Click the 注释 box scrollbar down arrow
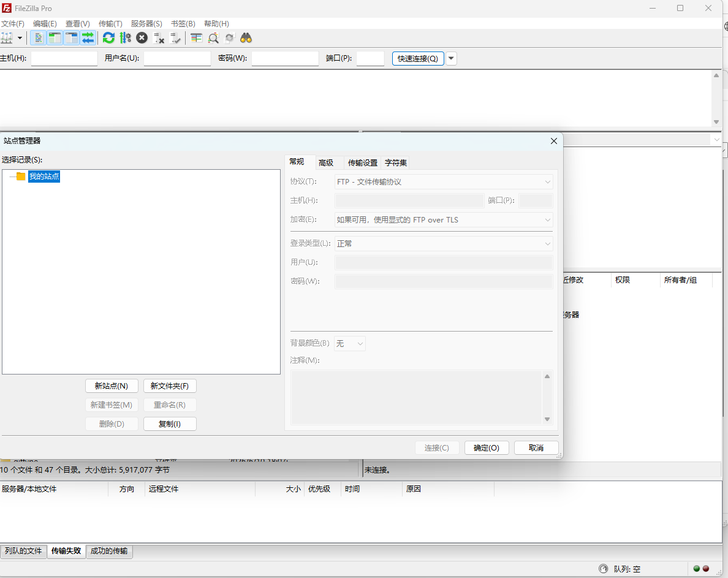 coord(547,419)
